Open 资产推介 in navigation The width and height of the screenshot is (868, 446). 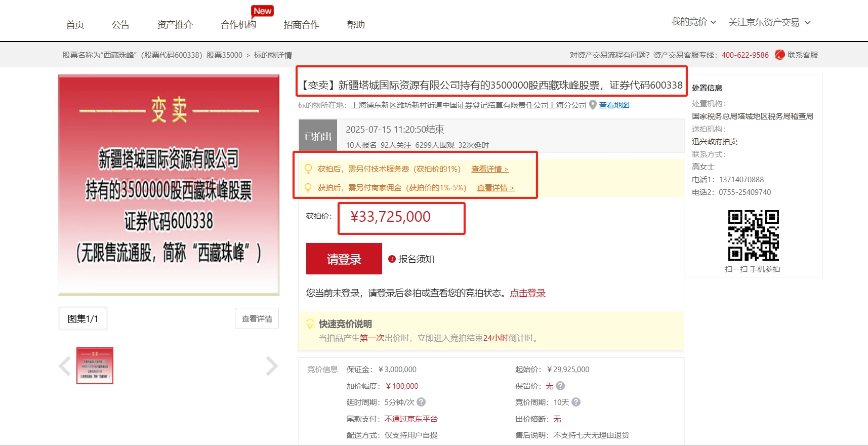175,24
